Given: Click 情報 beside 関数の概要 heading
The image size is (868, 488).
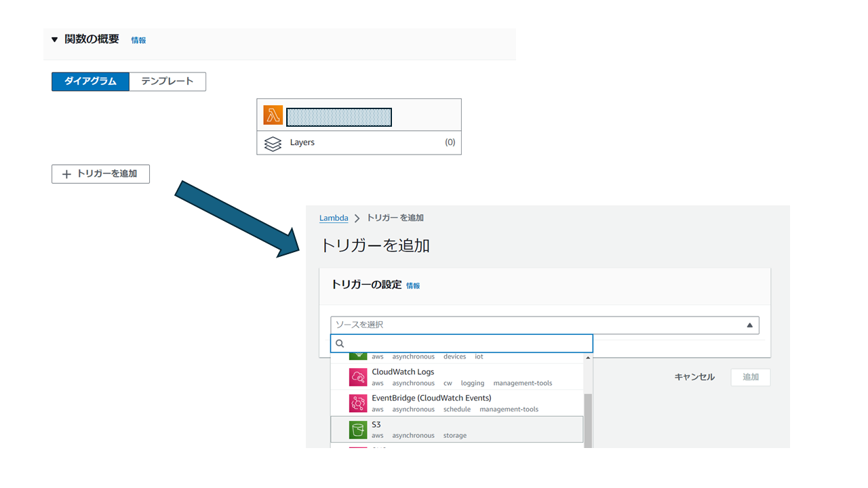Looking at the screenshot, I should [x=138, y=40].
